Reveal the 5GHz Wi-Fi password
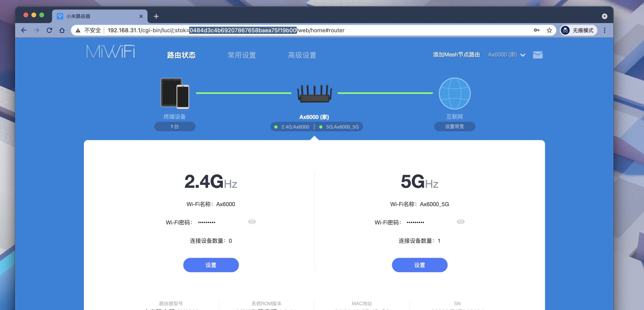Viewport: 644px width, 310px height. pos(461,222)
